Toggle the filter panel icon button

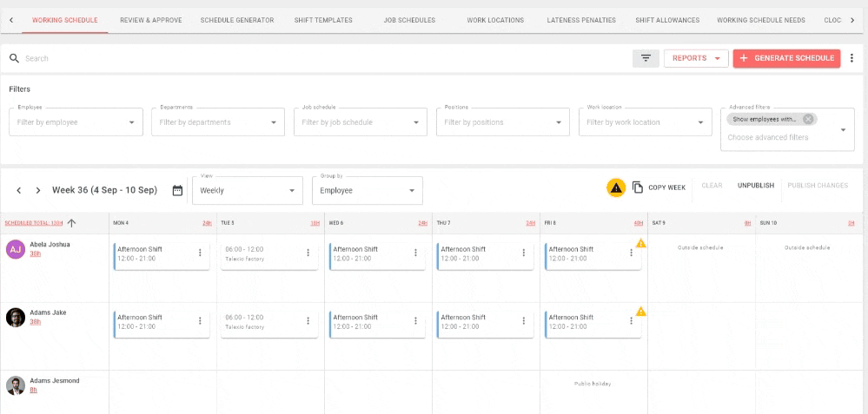tap(646, 59)
